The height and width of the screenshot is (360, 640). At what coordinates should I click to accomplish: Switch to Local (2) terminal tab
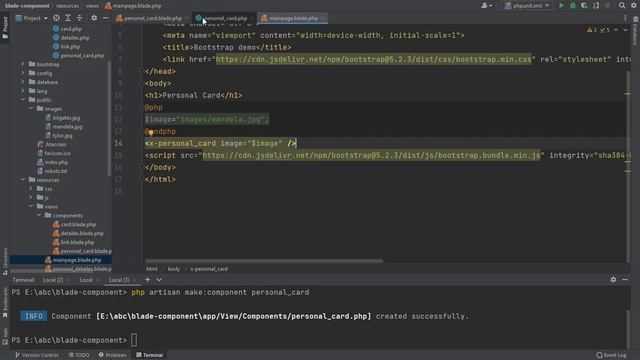[x=53, y=280]
